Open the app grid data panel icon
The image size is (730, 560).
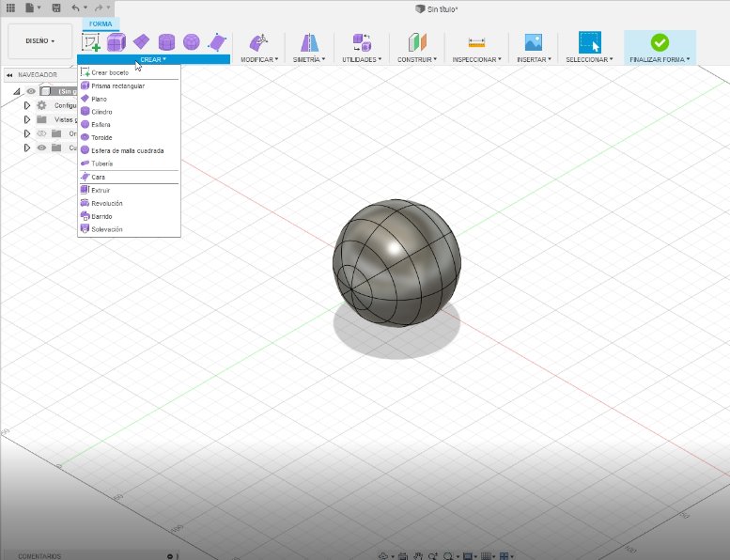tap(10, 8)
